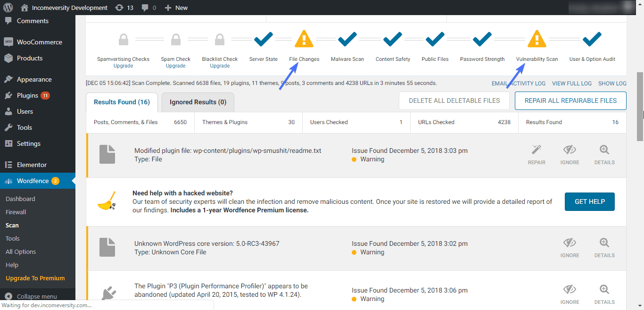Click the file icon of wp-smushit result

[107, 154]
